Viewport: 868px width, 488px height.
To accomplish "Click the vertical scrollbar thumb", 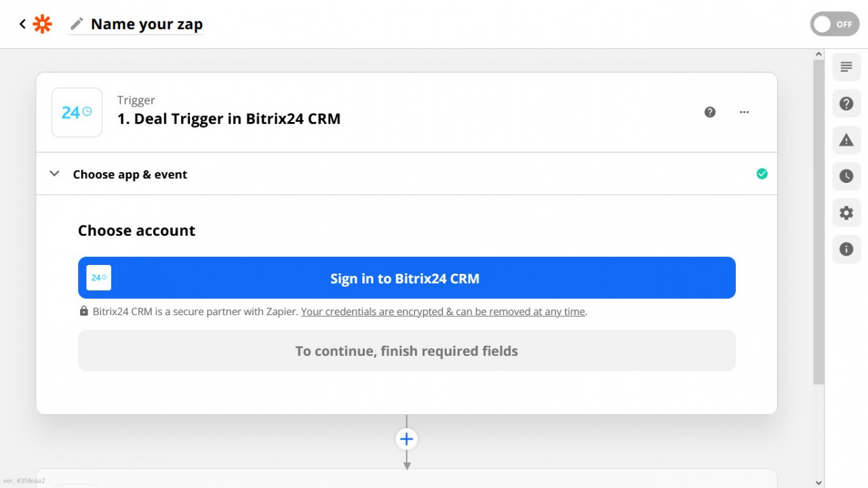I will point(818,222).
